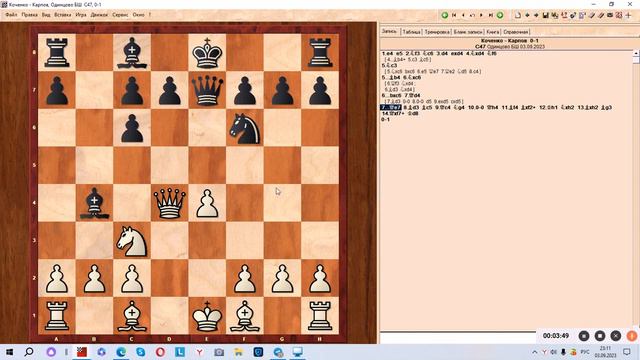Open the Вставка menu

(x=62, y=15)
